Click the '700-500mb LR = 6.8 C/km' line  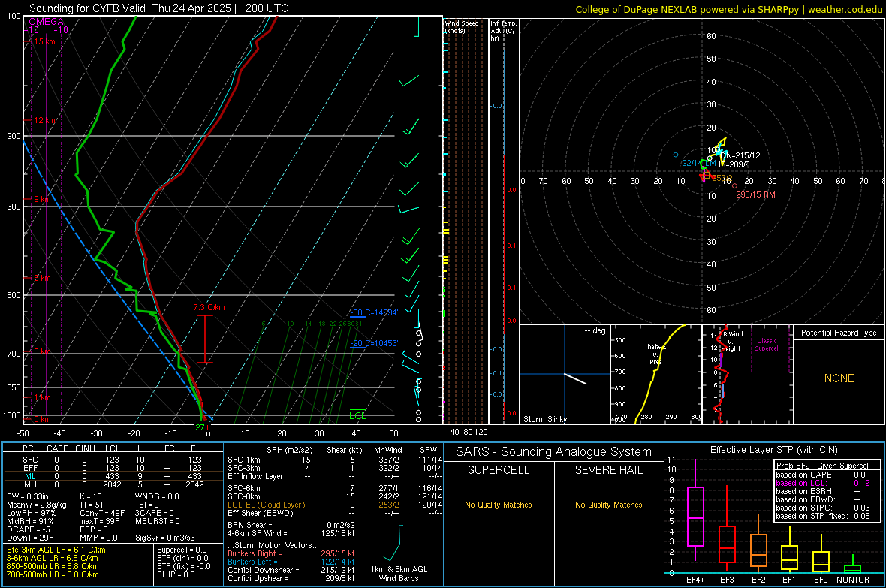[53, 574]
